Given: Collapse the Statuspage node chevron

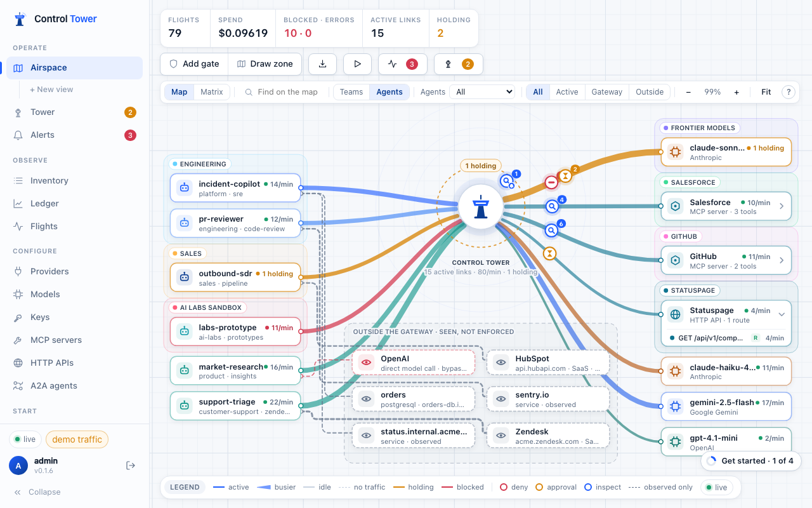Looking at the screenshot, I should point(782,314).
